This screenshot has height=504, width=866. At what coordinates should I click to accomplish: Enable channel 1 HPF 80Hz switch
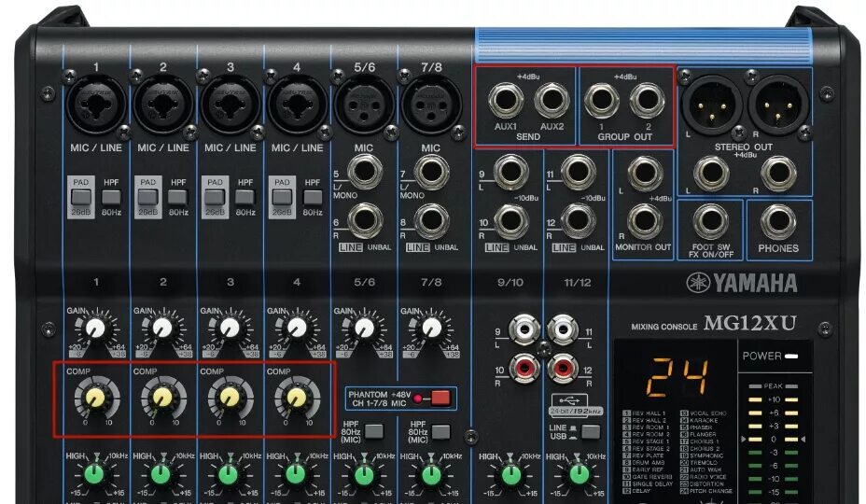click(111, 197)
